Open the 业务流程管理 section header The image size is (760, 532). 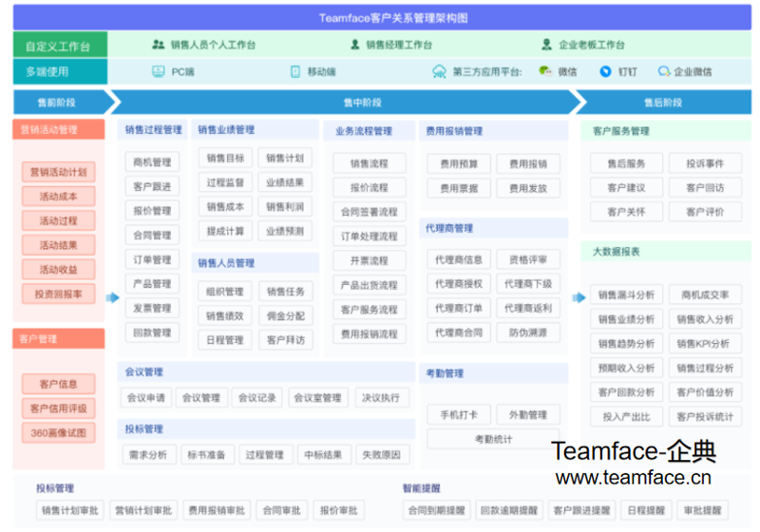(x=370, y=131)
